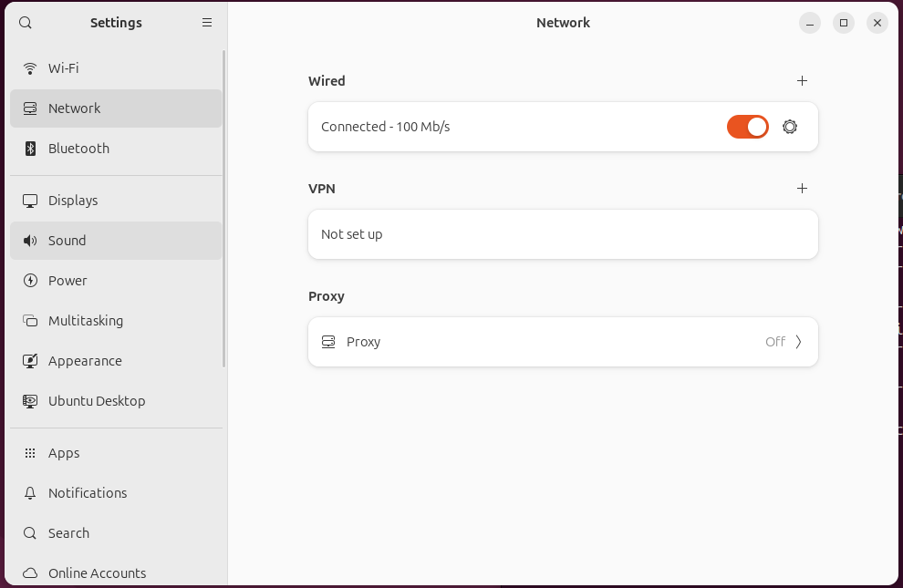Add a new VPN connection
This screenshot has height=588, width=903.
tap(802, 189)
